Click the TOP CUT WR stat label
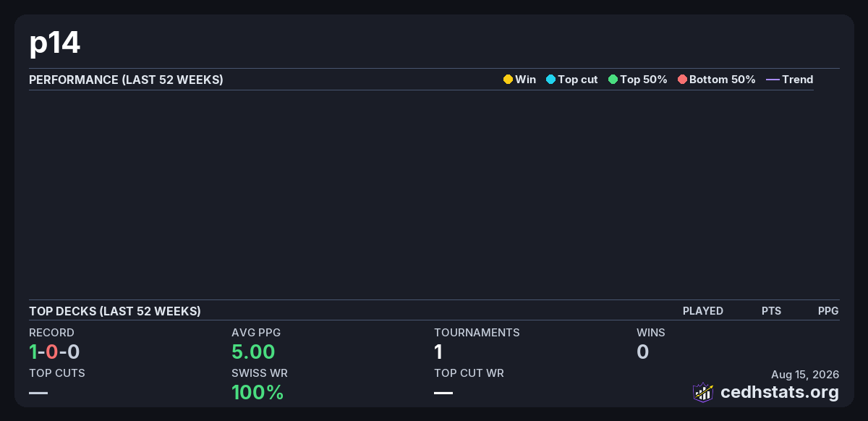The height and width of the screenshot is (421, 868). (x=469, y=373)
